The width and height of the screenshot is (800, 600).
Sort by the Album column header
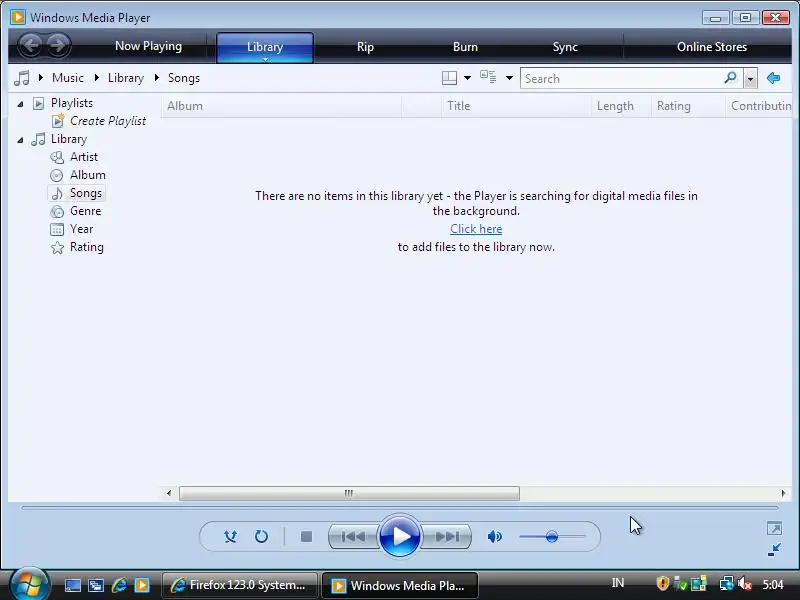(x=282, y=106)
